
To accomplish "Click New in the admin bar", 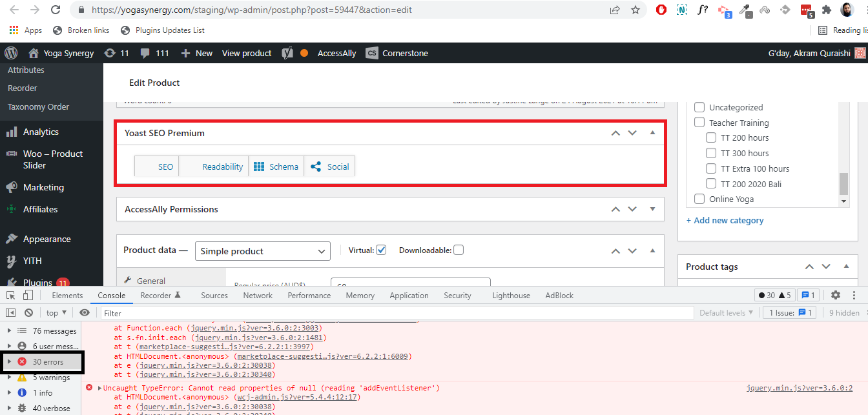I will pyautogui.click(x=197, y=53).
